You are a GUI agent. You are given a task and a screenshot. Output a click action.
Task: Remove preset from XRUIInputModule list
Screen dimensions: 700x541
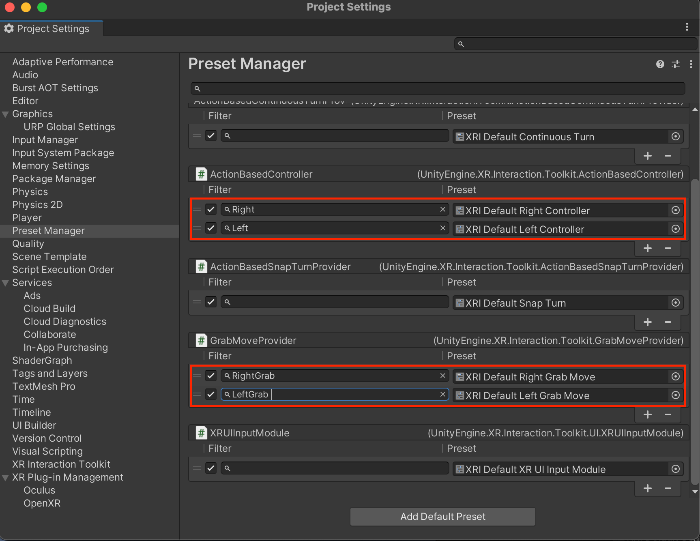click(x=668, y=488)
